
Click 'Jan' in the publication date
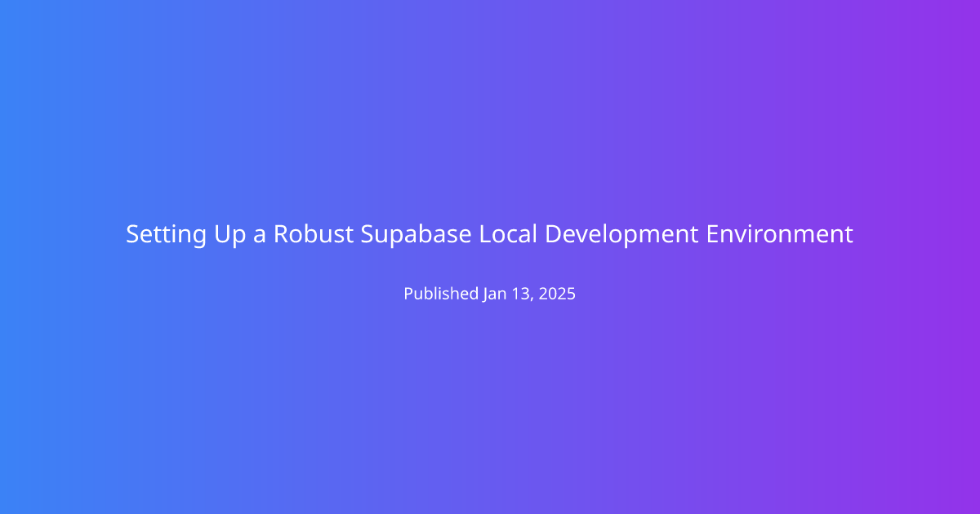pos(494,295)
